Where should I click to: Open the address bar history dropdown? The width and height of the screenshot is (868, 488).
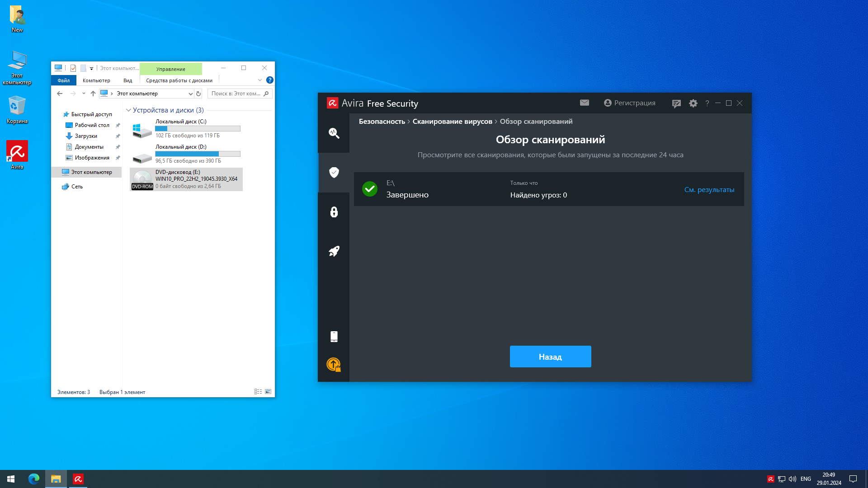click(190, 94)
